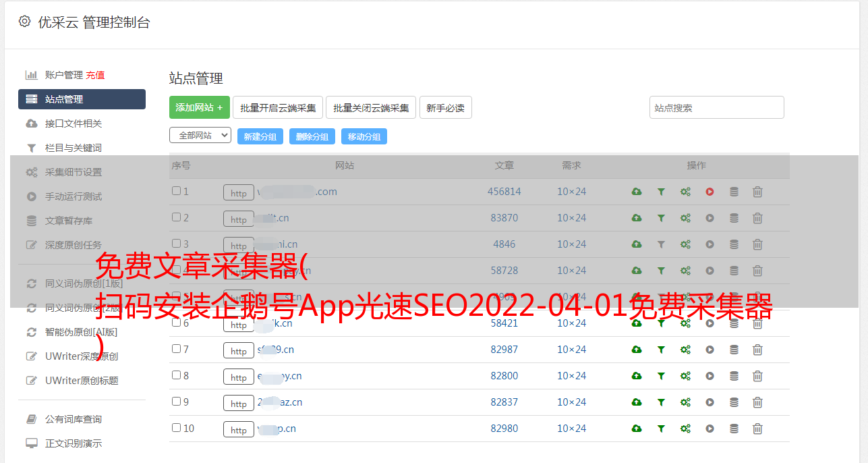Click the 移动分组 button
The width and height of the screenshot is (868, 463).
(x=364, y=136)
